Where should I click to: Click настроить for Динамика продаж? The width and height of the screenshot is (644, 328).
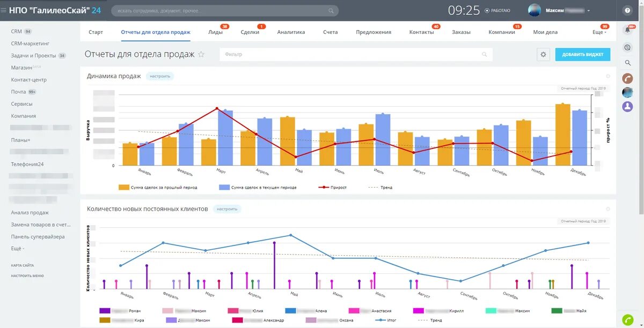pyautogui.click(x=160, y=76)
